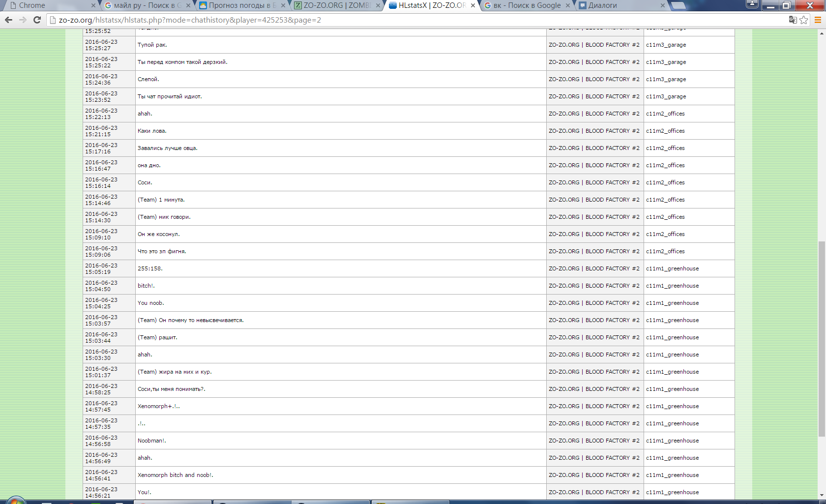Screen dimensions: 826x504
Task: Open the Chrome hamburger menu
Action: pos(818,20)
